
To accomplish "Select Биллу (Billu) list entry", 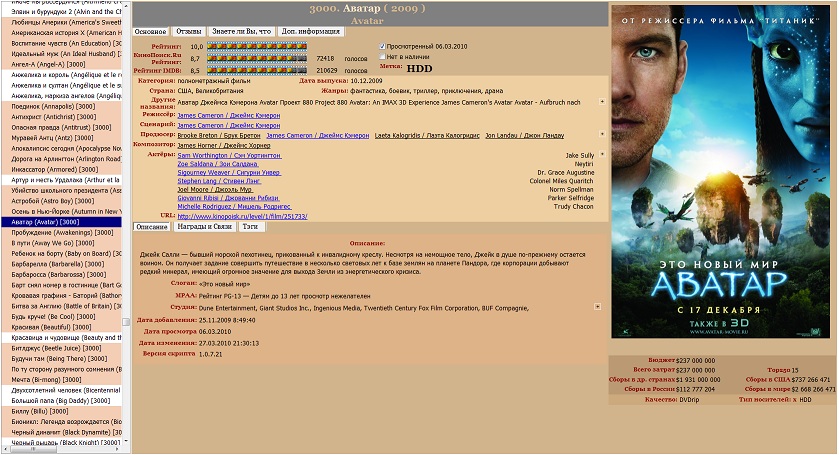I will 62,412.
